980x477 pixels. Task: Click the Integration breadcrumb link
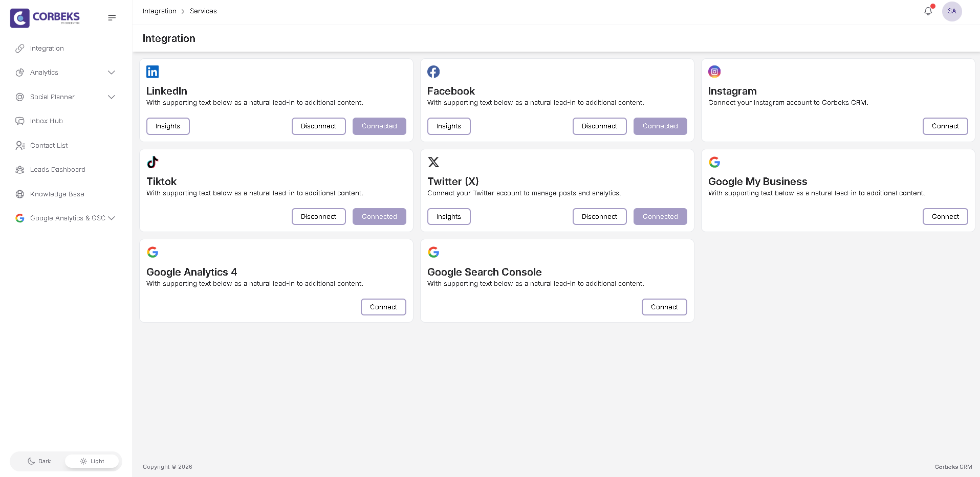point(159,11)
